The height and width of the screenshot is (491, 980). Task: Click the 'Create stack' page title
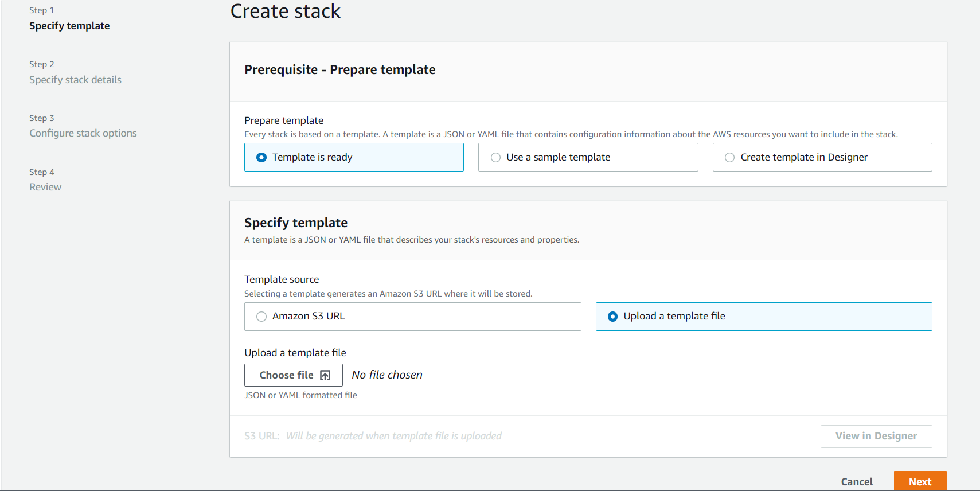[x=285, y=11]
